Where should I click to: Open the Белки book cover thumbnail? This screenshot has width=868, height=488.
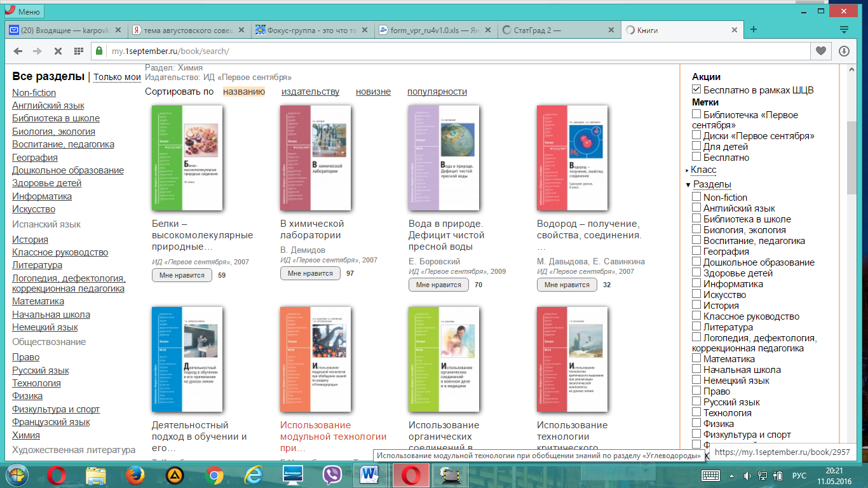pos(187,158)
